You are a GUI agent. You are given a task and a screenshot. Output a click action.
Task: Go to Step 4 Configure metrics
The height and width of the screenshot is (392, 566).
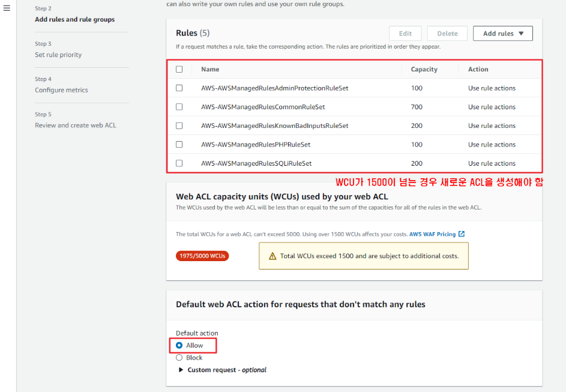(61, 90)
